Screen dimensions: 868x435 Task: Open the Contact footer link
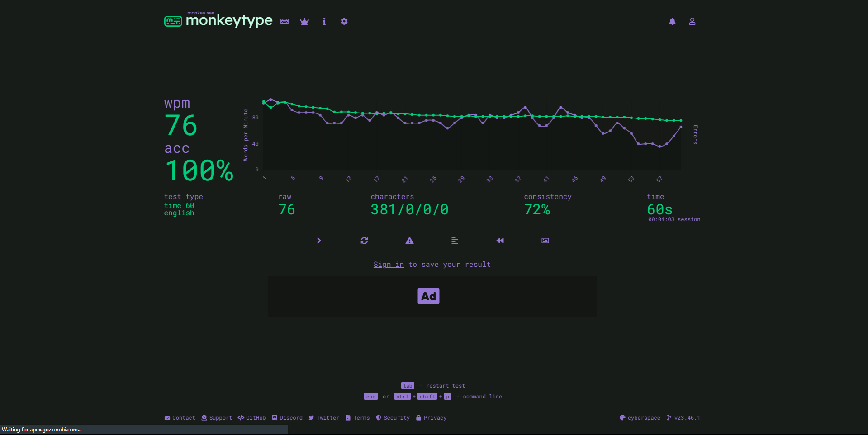click(180, 418)
